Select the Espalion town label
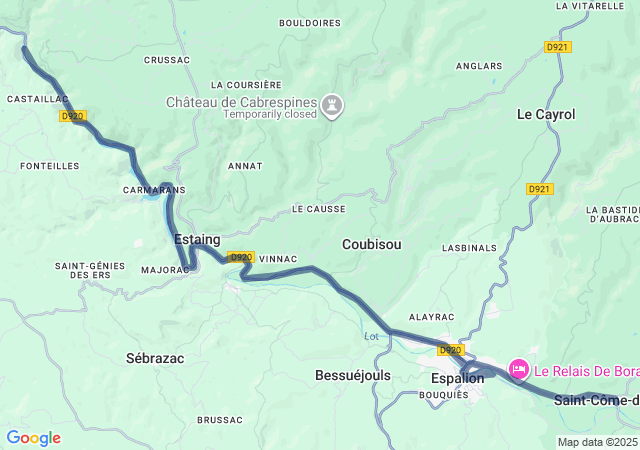 tap(458, 379)
